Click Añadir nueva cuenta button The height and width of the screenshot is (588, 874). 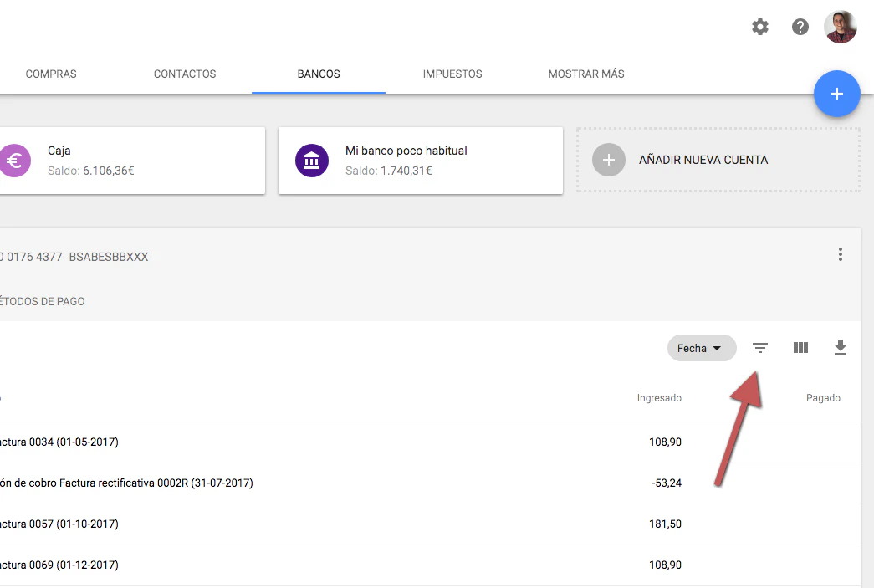pos(718,160)
